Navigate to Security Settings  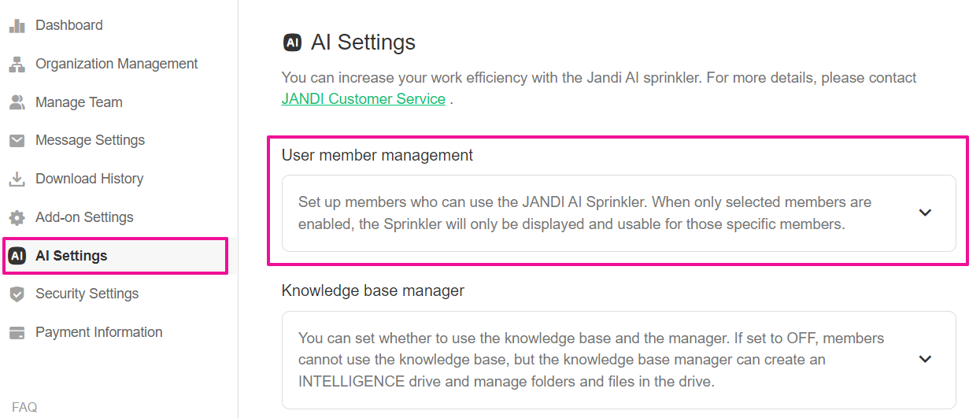coord(87,294)
